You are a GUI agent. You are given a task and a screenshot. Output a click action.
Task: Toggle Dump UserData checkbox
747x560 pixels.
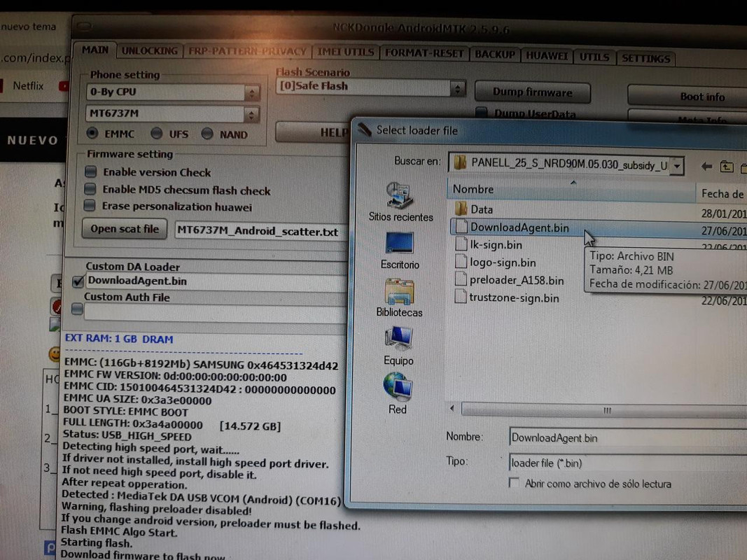pos(482,113)
